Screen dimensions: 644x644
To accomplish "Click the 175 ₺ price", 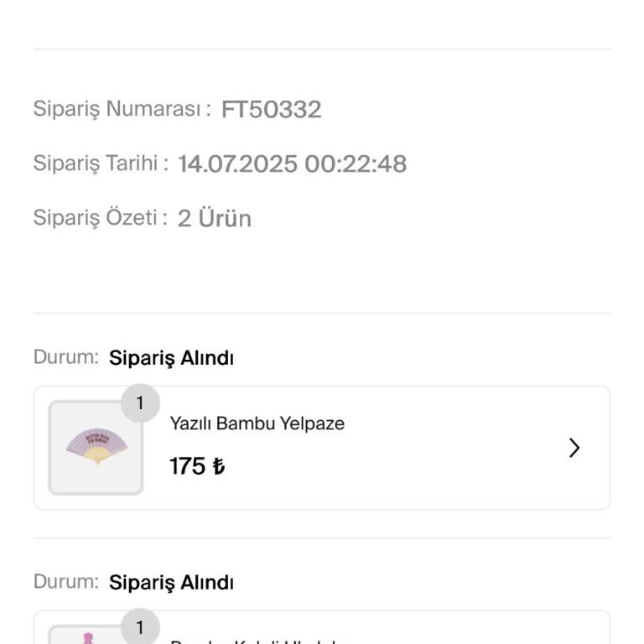I will coord(196,466).
